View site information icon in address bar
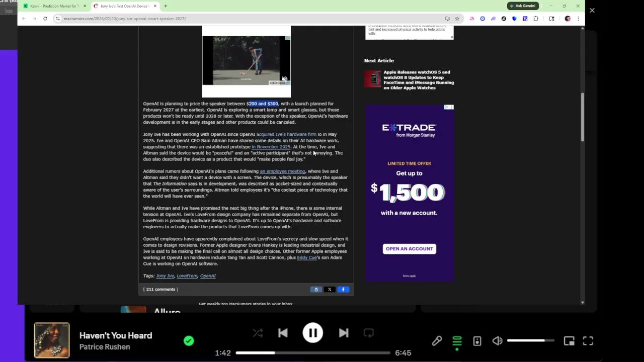 point(58,19)
